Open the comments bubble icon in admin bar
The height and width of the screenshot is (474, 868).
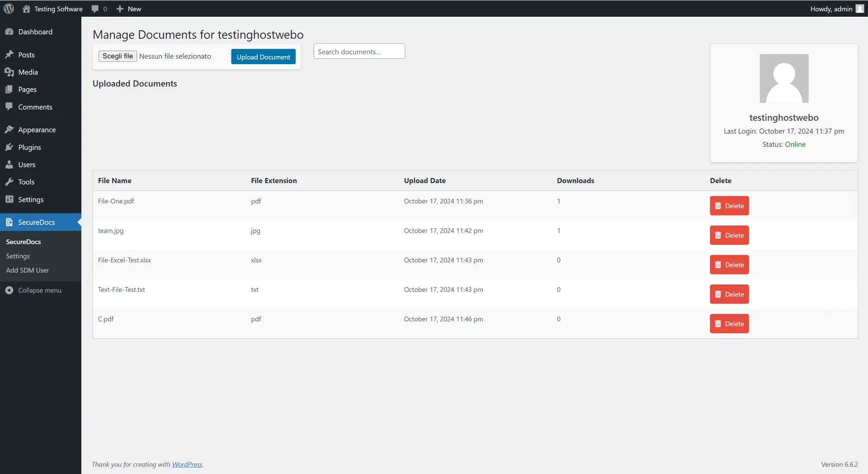coord(95,9)
